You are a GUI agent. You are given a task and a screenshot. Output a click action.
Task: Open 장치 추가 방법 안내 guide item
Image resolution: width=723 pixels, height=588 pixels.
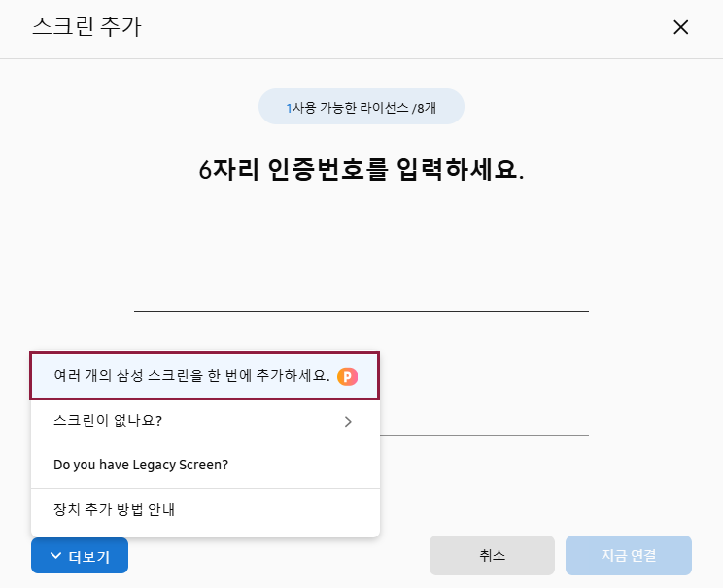(x=205, y=510)
